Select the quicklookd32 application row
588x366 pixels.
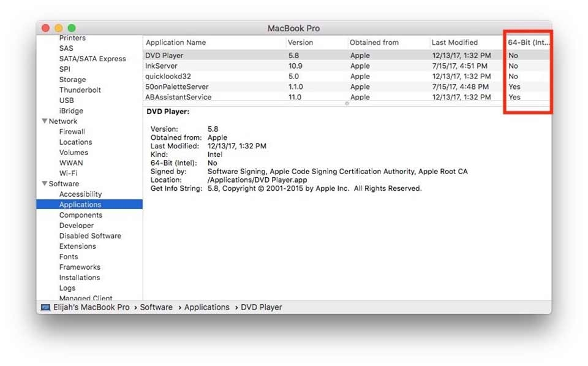pos(347,76)
